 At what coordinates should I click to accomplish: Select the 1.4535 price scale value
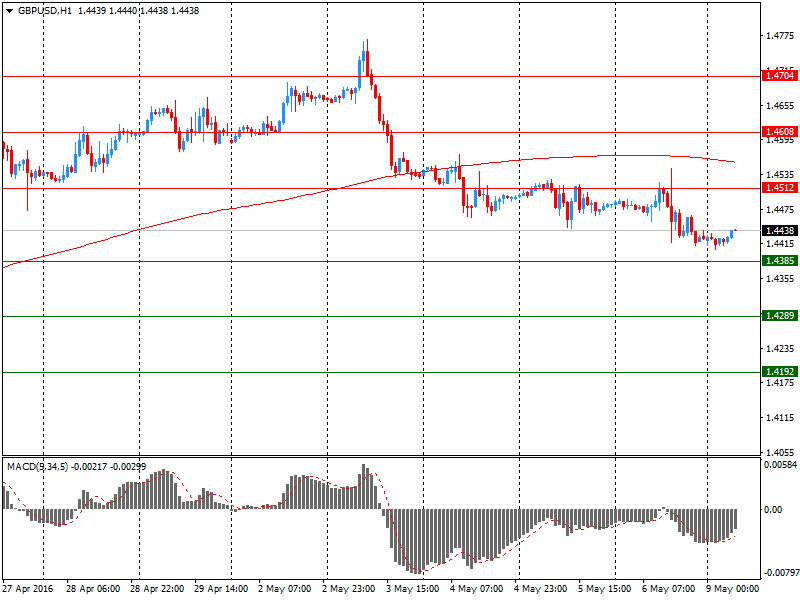pos(780,174)
